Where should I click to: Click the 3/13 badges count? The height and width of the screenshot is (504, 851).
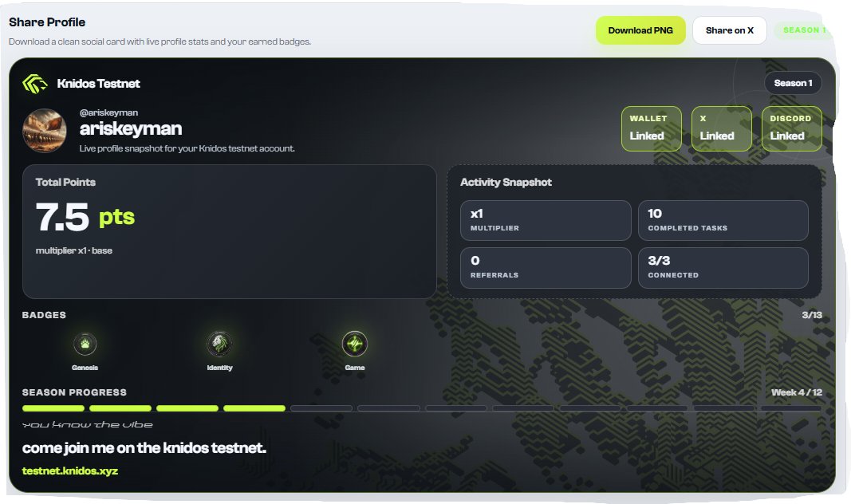point(812,315)
